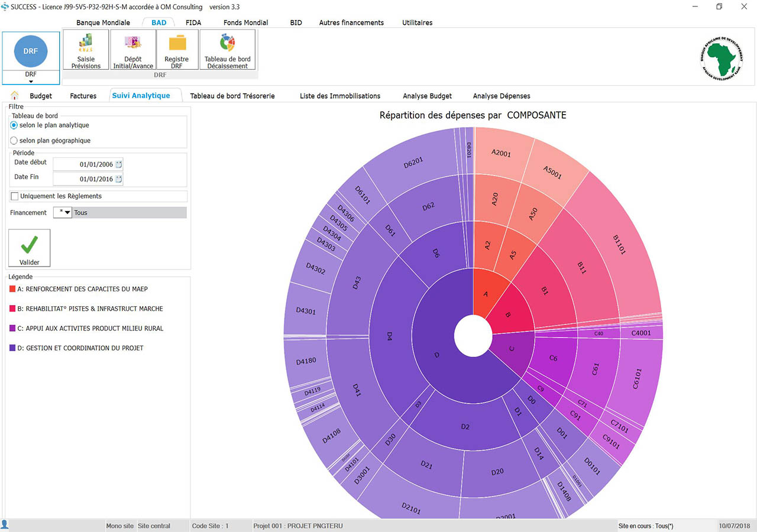Open Tableau de bord Trésorerie tab

pos(232,96)
